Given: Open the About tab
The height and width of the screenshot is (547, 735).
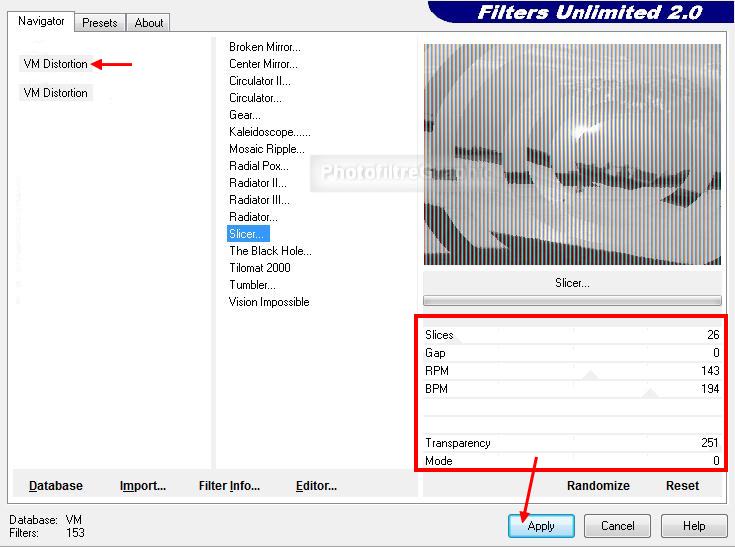Looking at the screenshot, I should 149,22.
